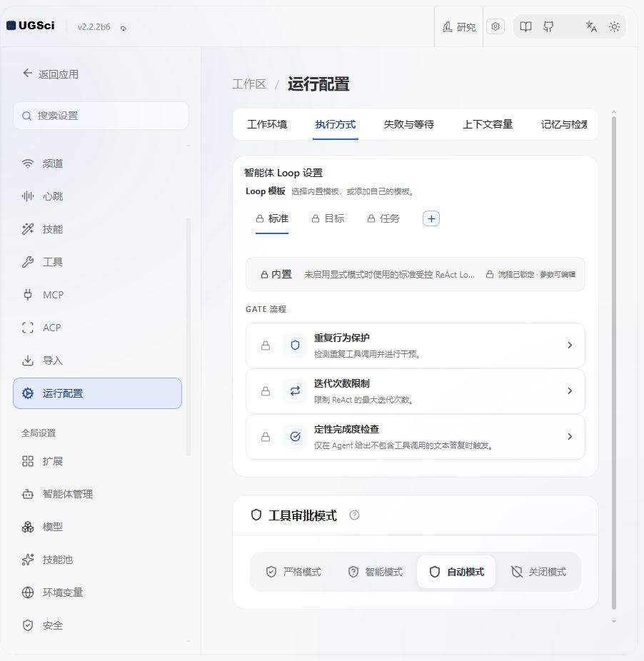Click lock icon on 重复行为保护 row

coord(266,345)
